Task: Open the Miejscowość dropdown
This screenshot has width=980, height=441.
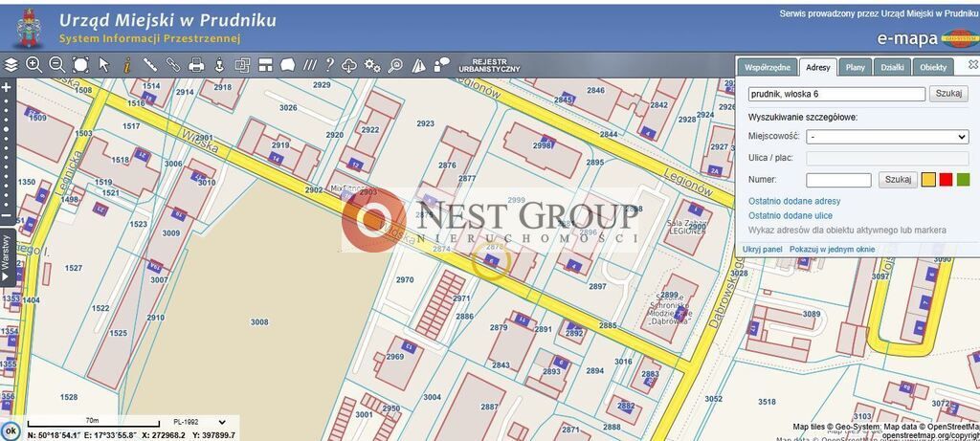Action: point(887,137)
